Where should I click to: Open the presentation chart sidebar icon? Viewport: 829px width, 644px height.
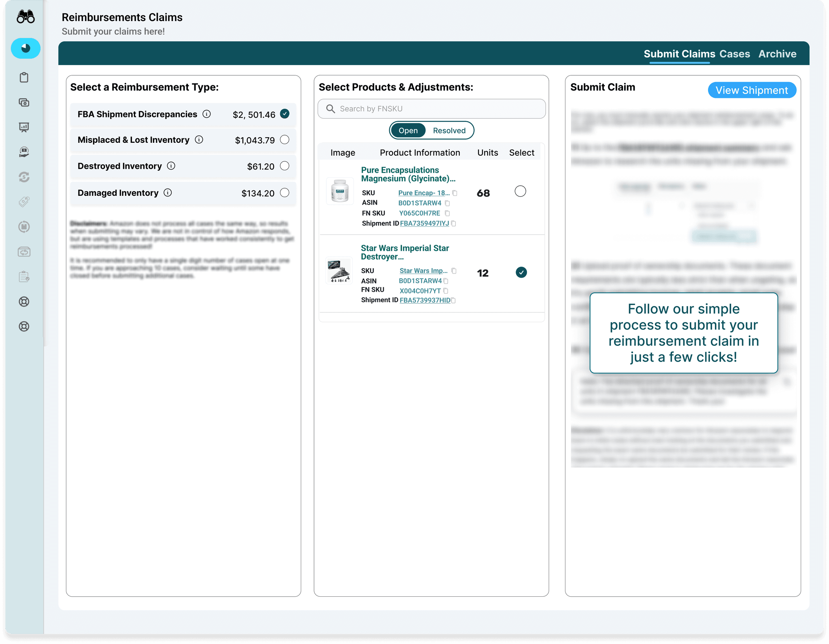24,127
